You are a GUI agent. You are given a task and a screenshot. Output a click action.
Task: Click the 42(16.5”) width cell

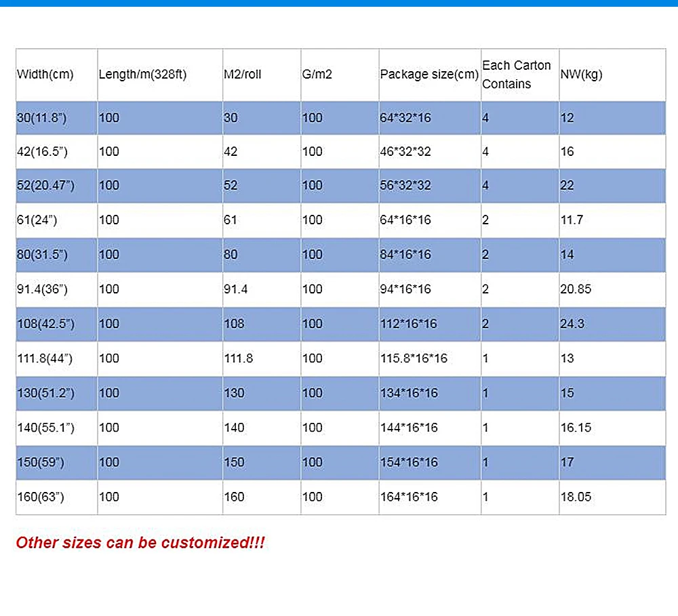click(42, 152)
